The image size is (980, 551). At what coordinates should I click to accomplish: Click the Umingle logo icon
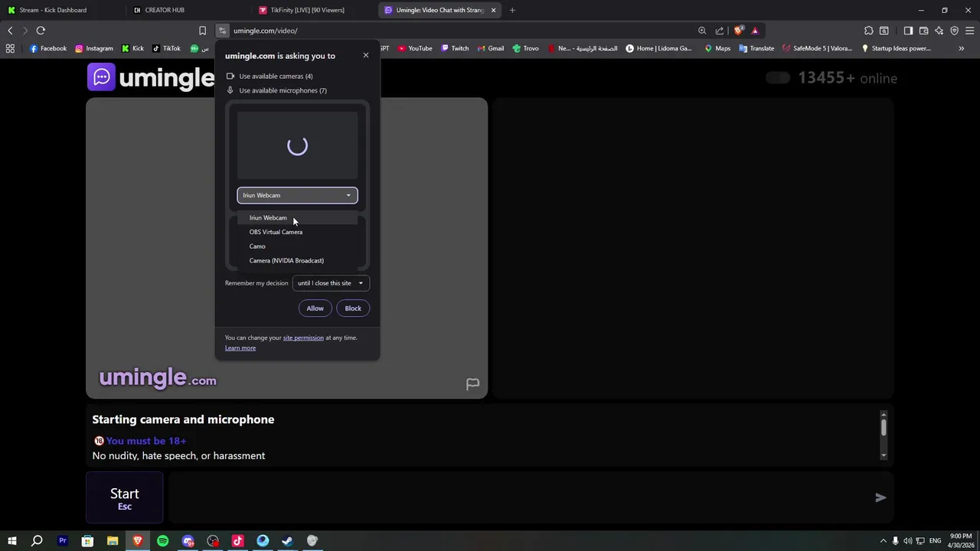tap(101, 77)
